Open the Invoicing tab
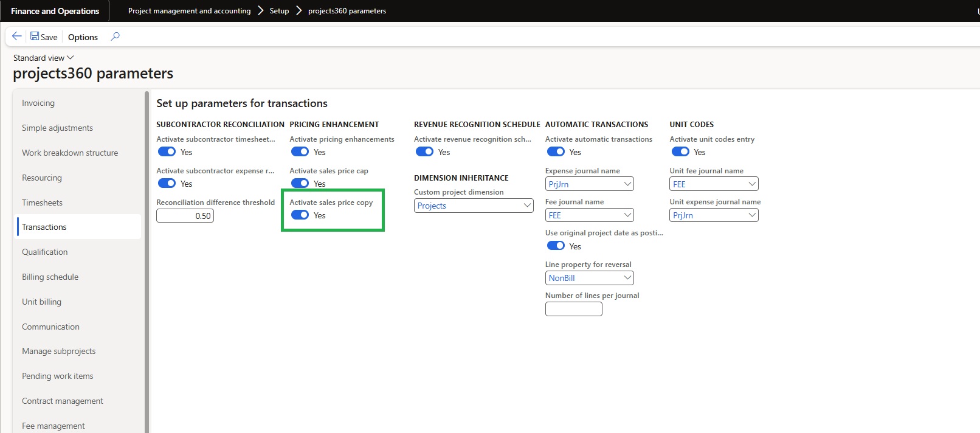Image resolution: width=980 pixels, height=433 pixels. 38,103
